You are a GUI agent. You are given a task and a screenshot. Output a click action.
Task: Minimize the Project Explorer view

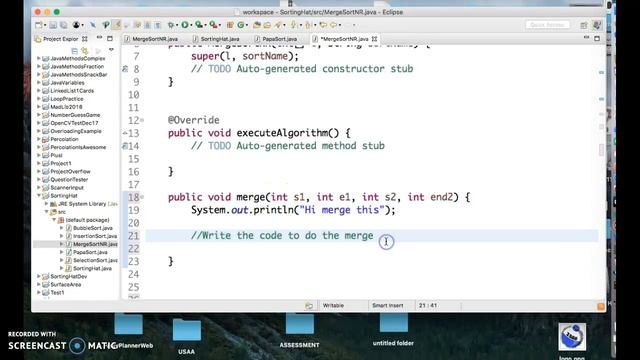(x=99, y=38)
